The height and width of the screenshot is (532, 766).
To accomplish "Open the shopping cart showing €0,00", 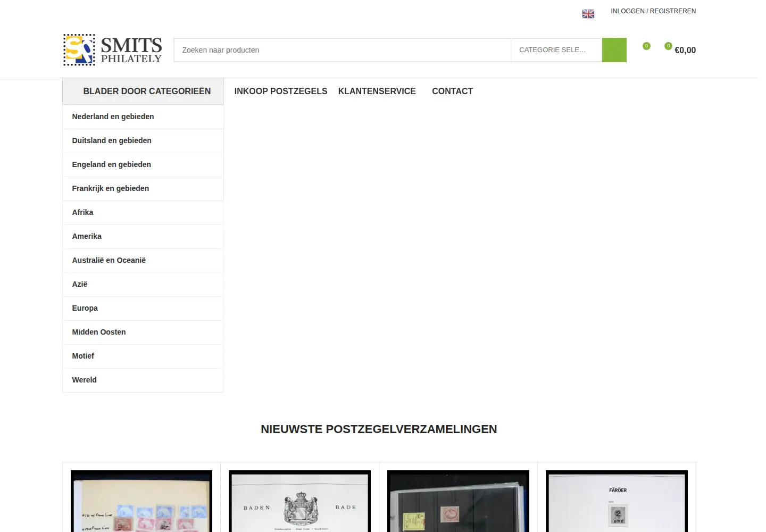I will [680, 49].
